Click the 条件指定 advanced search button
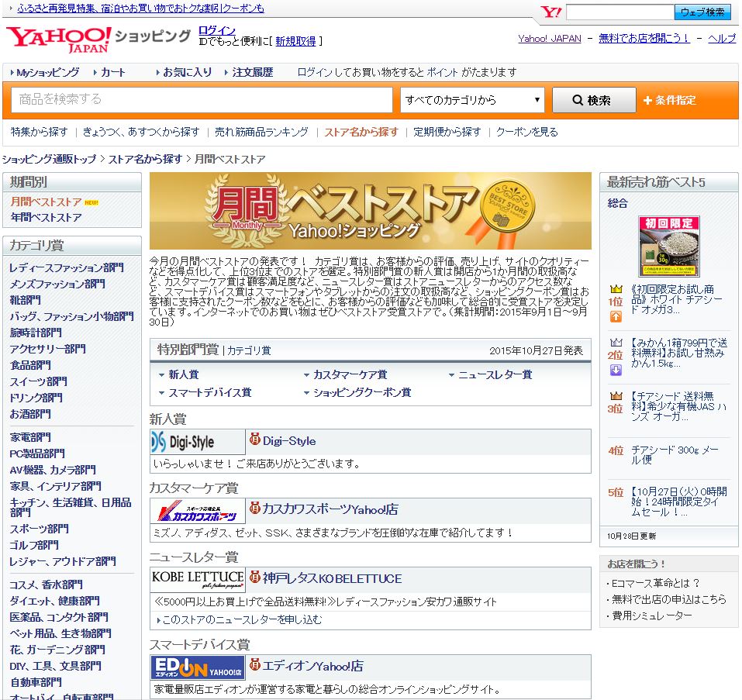The image size is (742, 700). point(670,100)
